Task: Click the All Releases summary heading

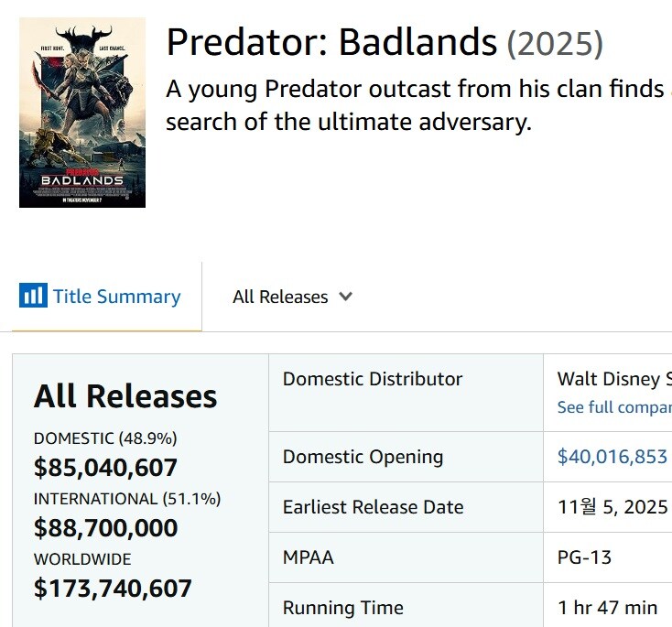Action: click(x=125, y=396)
